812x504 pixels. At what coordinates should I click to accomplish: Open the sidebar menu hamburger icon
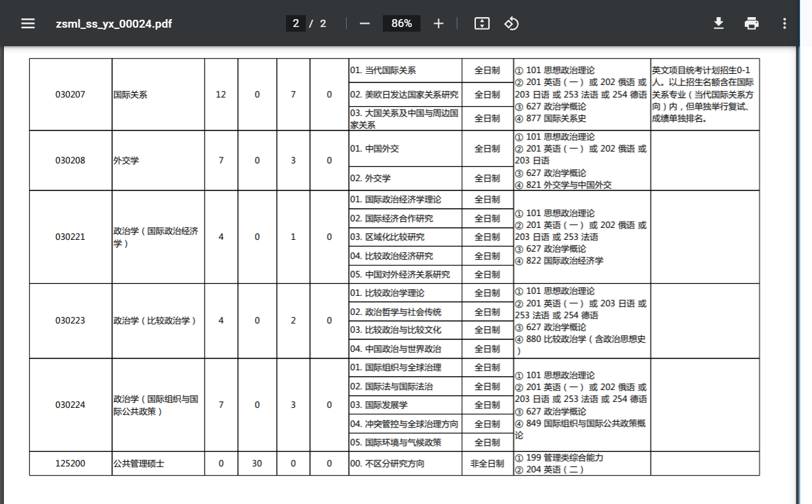point(28,24)
